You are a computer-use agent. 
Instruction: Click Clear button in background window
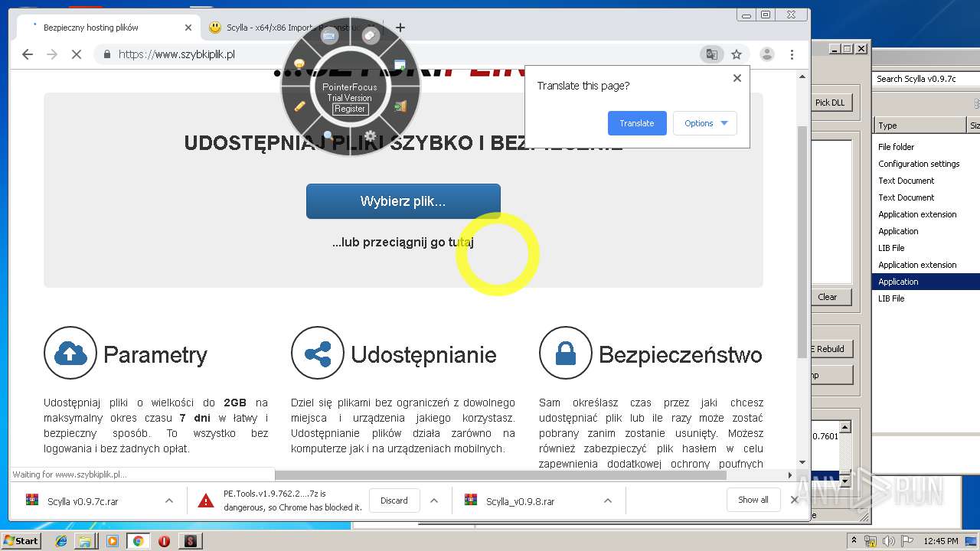(828, 297)
